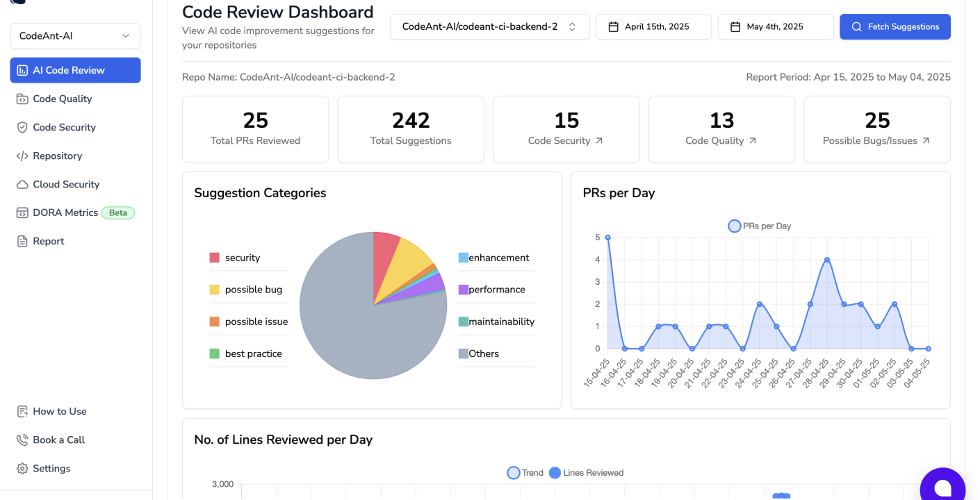Click the 28-04-25 peak data point
The image size is (980, 500).
pos(827,260)
